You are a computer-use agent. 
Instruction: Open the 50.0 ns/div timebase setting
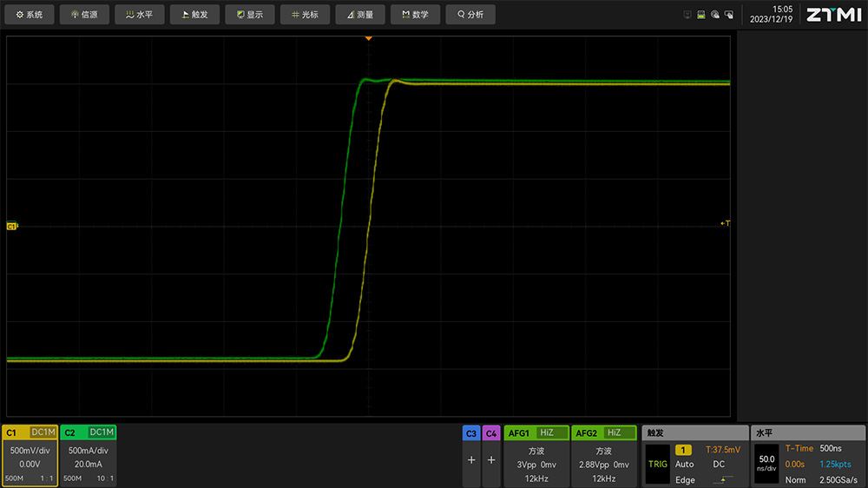click(766, 463)
